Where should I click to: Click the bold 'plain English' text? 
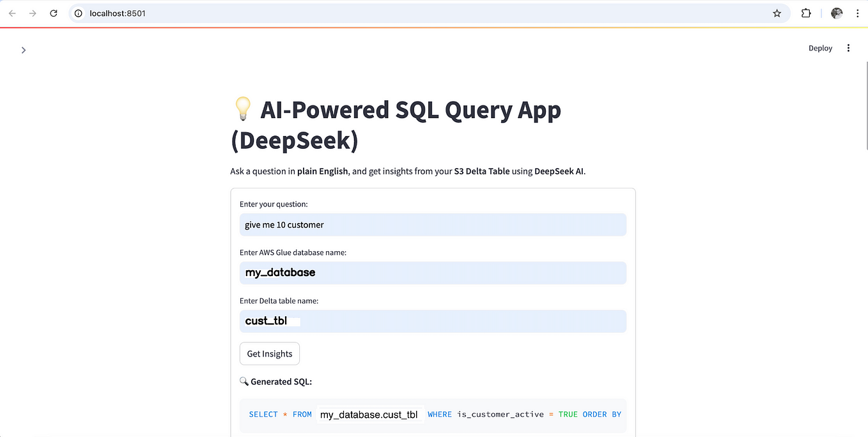323,171
